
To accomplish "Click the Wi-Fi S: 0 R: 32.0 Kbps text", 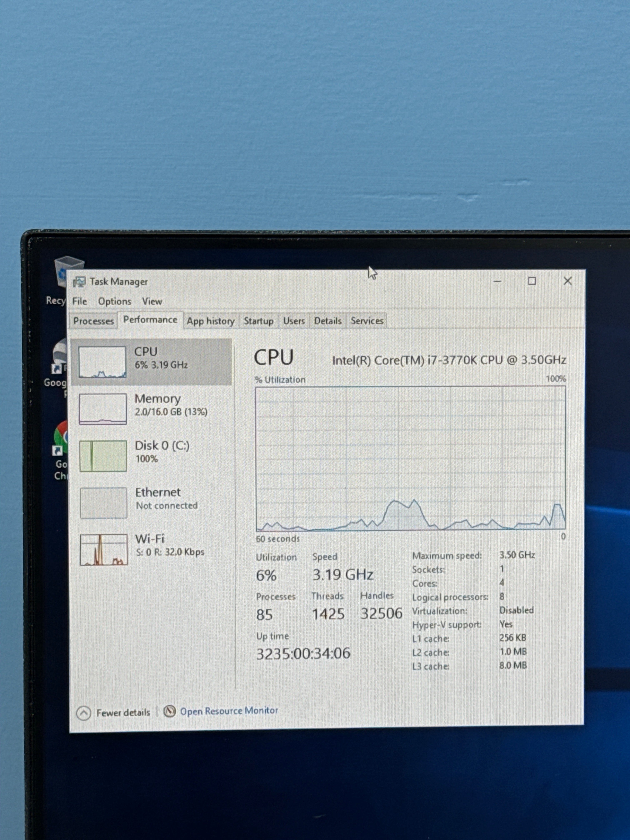I will (170, 552).
